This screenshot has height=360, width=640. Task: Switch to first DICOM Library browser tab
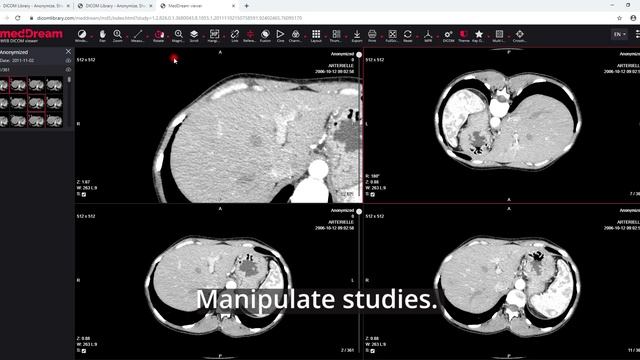click(36, 6)
